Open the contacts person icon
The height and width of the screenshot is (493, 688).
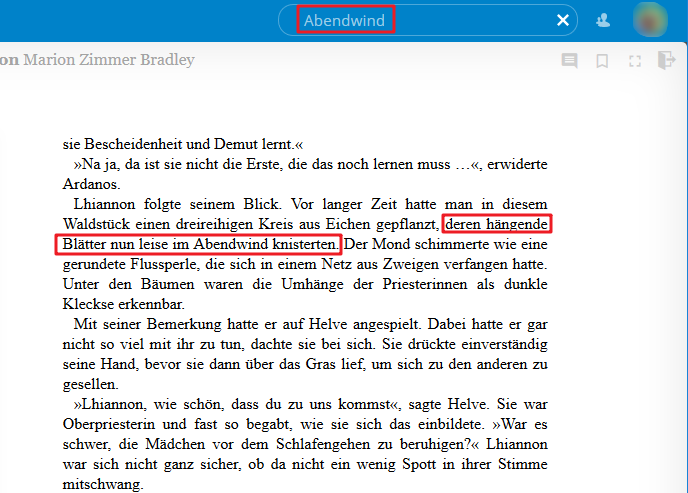[603, 20]
